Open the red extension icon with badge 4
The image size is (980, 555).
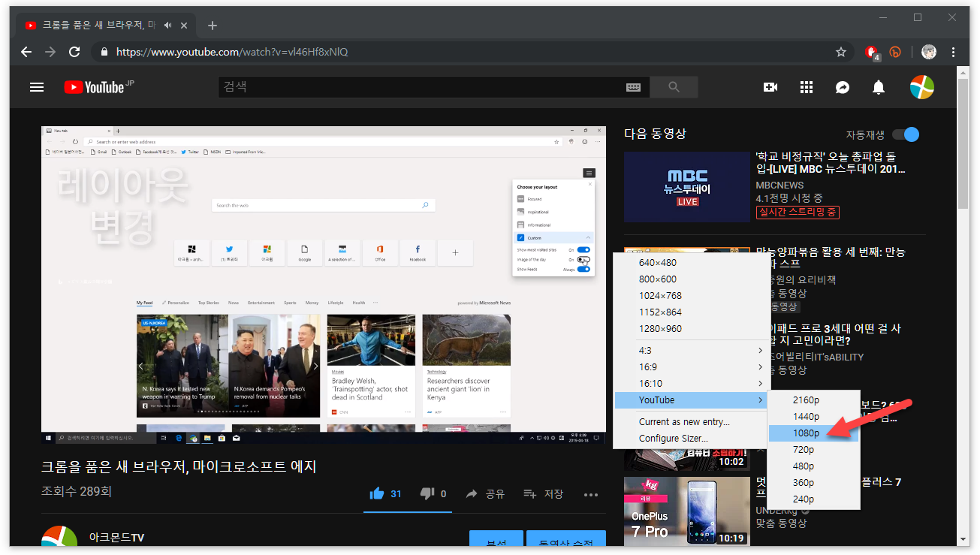(872, 53)
